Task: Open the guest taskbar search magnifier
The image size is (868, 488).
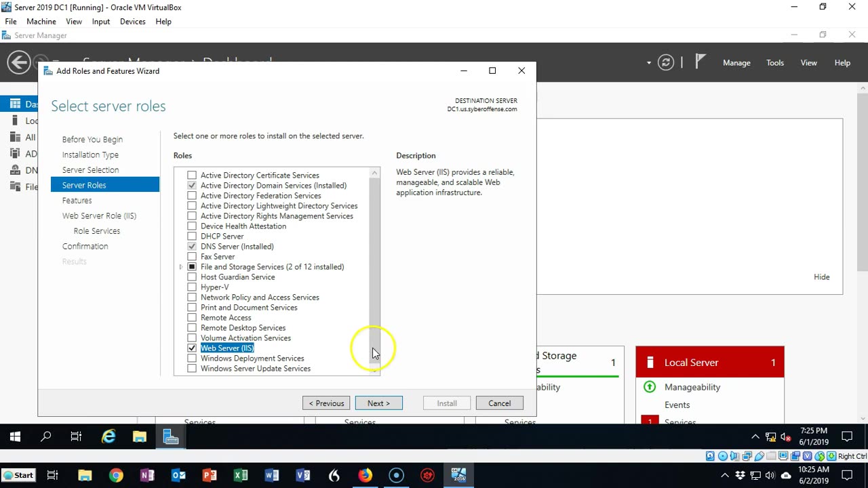Action: tap(46, 437)
